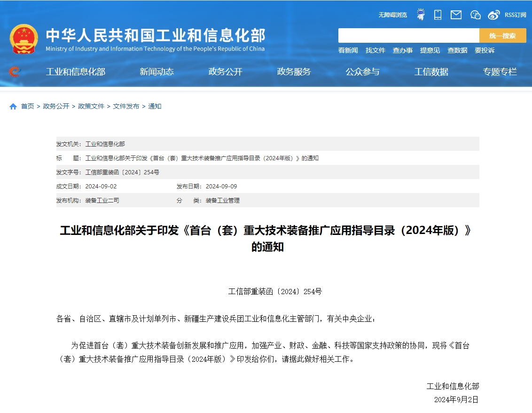Select 专题专栏 in the navigation bar
Viewport: 532px width, 413px height.
[500, 72]
